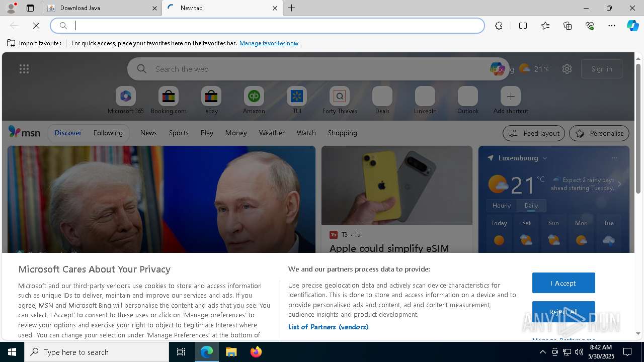
Task: Show hidden tray icons chevron
Action: pyautogui.click(x=542, y=352)
